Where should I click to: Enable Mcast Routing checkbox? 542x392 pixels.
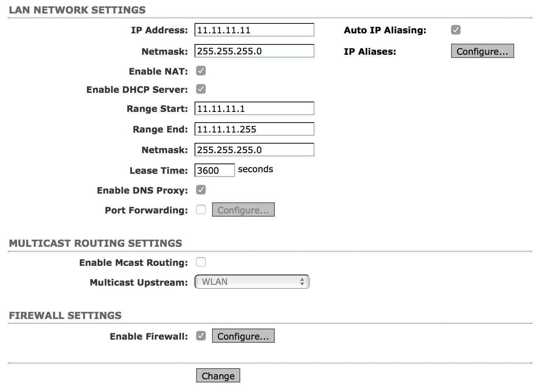[x=201, y=262]
